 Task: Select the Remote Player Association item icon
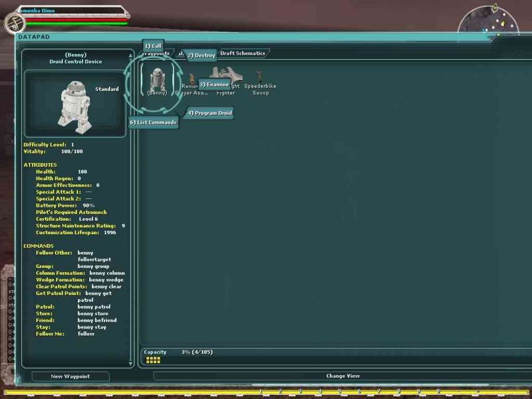tap(192, 79)
